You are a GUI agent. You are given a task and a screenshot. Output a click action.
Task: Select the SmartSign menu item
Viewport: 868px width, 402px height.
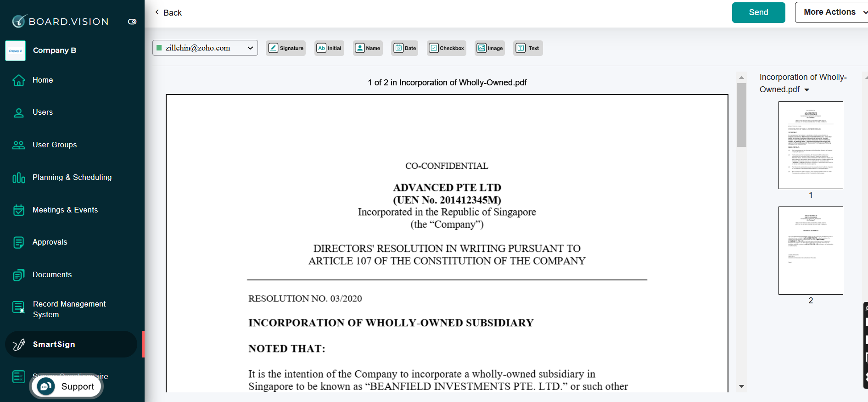point(71,344)
